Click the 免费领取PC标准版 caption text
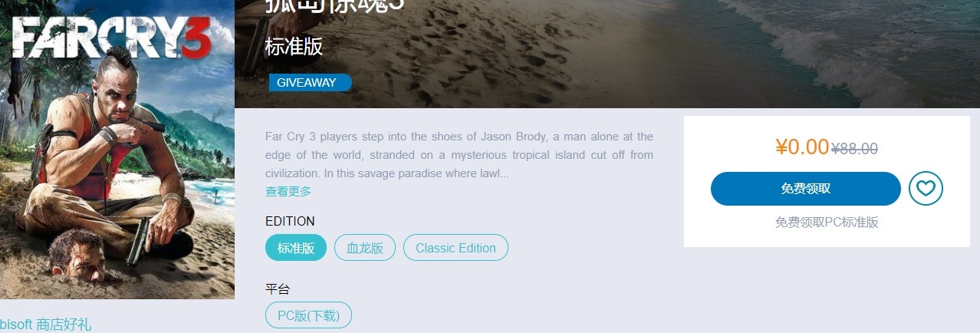This screenshot has width=980, height=333. (x=827, y=223)
